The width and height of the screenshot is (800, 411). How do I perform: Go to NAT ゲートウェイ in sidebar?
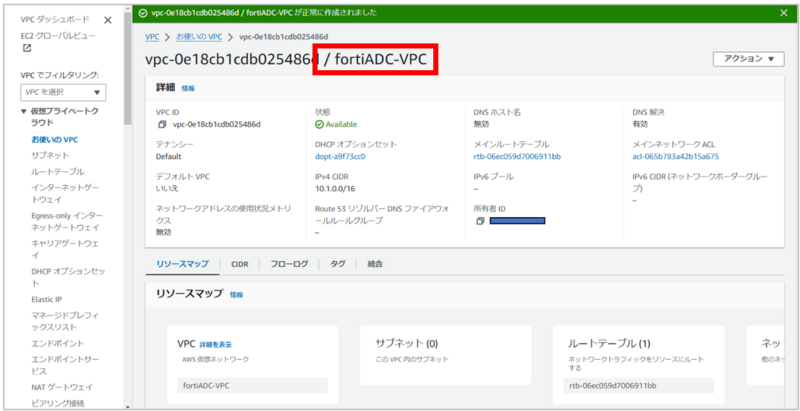62,387
